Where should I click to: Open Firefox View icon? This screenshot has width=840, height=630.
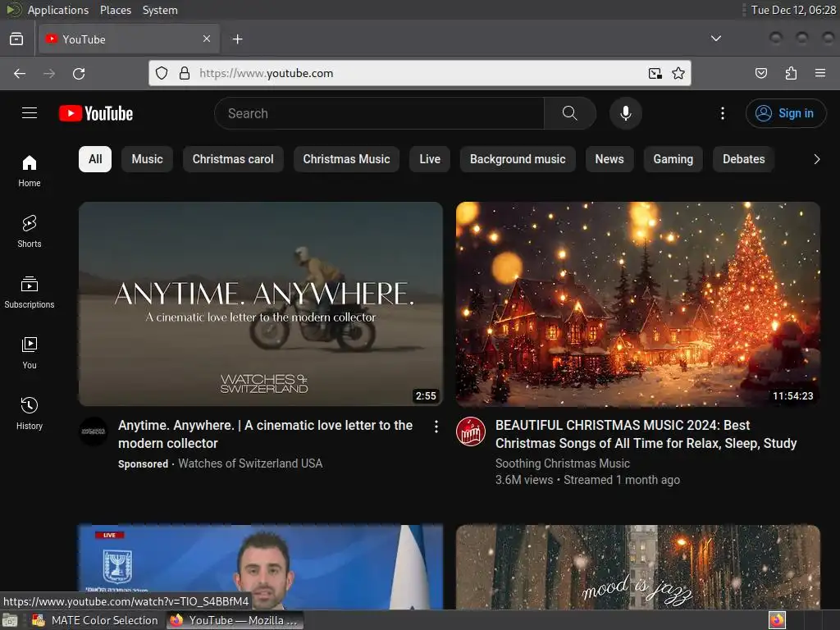click(16, 39)
